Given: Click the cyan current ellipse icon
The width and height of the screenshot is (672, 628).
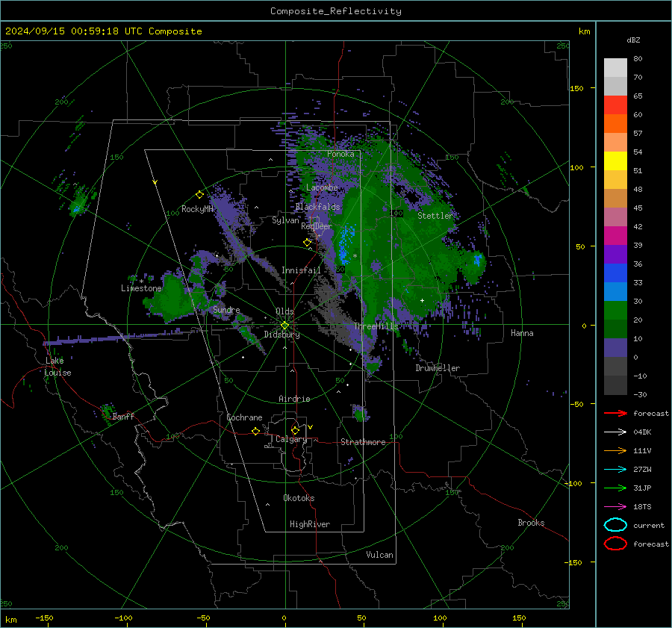Looking at the screenshot, I should 615,525.
